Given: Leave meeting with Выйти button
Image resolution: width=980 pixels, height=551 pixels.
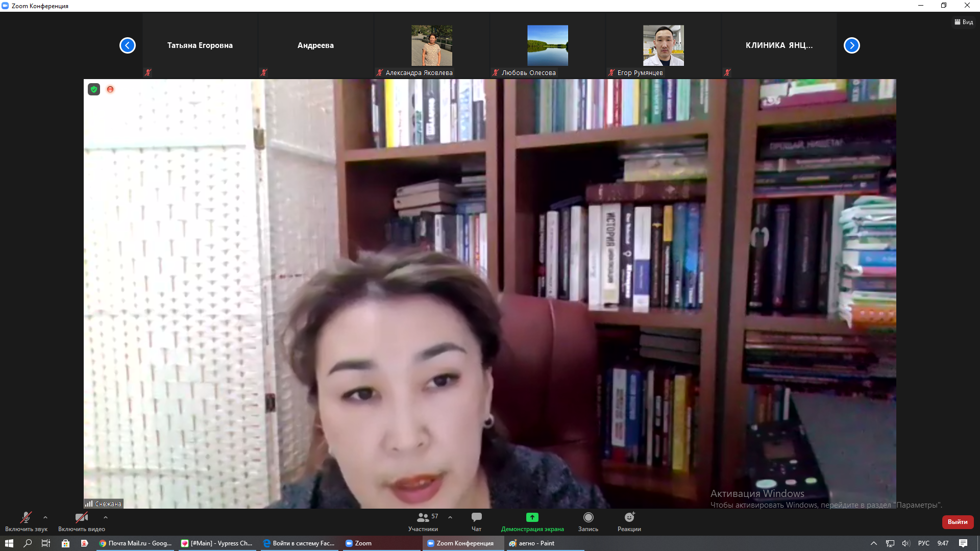Looking at the screenshot, I should click(958, 522).
